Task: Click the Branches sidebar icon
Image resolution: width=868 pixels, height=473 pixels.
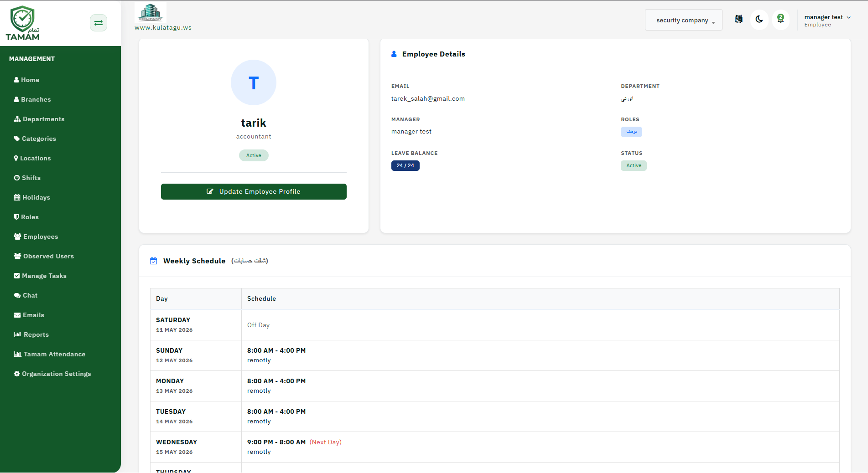Action: pyautogui.click(x=16, y=99)
